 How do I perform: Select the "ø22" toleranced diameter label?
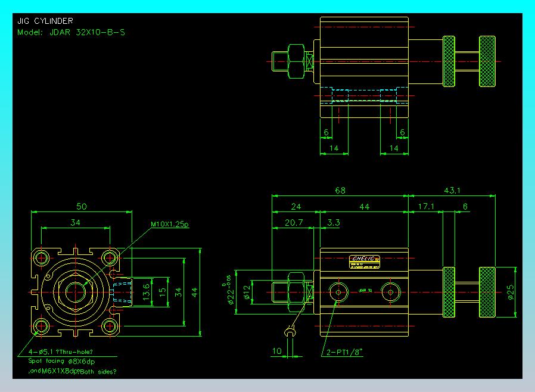coord(229,290)
